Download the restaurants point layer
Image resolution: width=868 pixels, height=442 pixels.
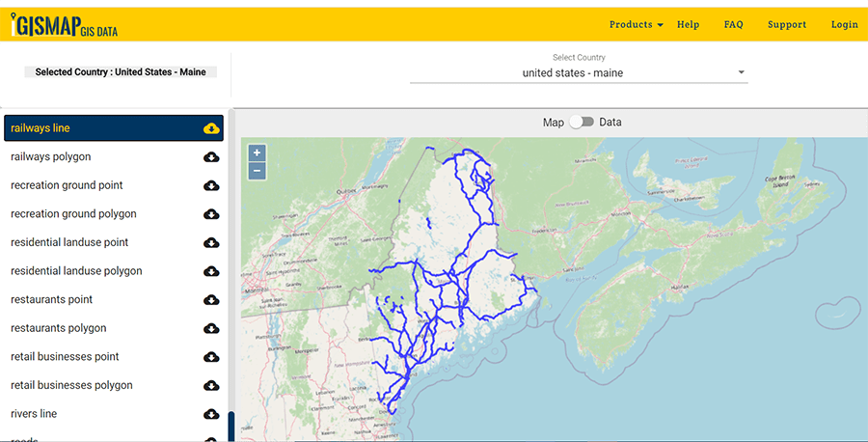[211, 300]
